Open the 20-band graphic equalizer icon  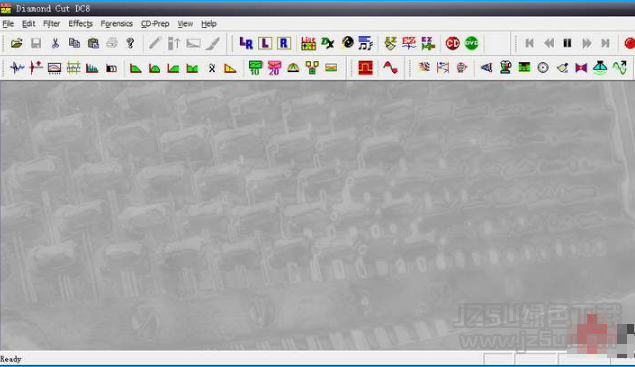(274, 68)
